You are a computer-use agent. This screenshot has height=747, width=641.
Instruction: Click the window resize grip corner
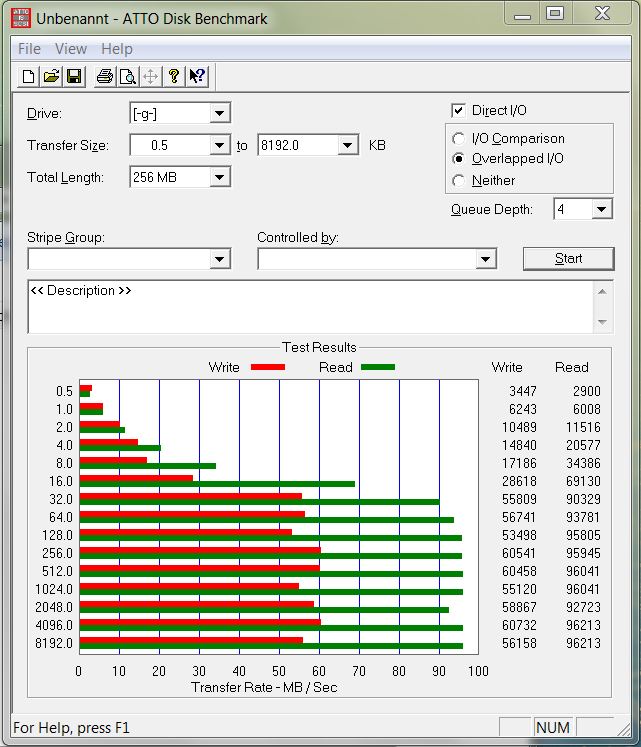623,729
